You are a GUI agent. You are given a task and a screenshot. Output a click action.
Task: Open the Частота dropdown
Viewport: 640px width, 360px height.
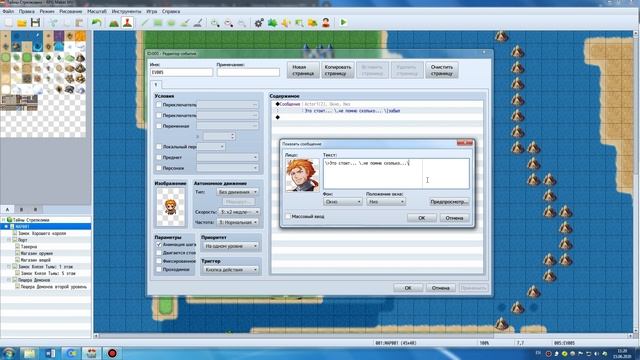[x=238, y=222]
